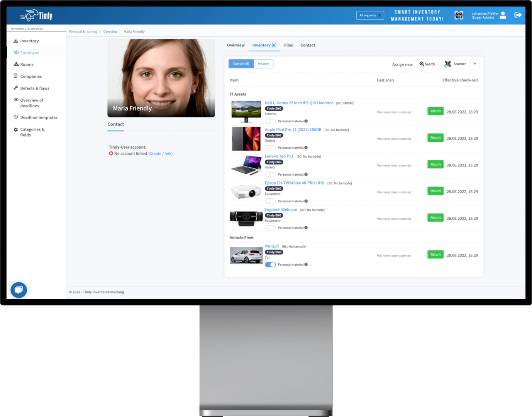The height and width of the screenshot is (417, 532).
Task: Open Logitech Webcam item link
Action: tap(281, 210)
